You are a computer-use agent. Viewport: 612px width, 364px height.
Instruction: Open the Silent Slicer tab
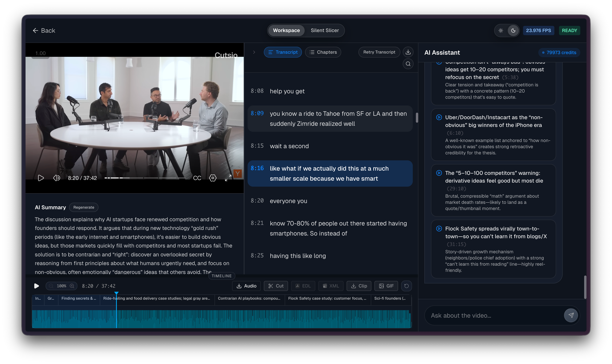pyautogui.click(x=325, y=30)
